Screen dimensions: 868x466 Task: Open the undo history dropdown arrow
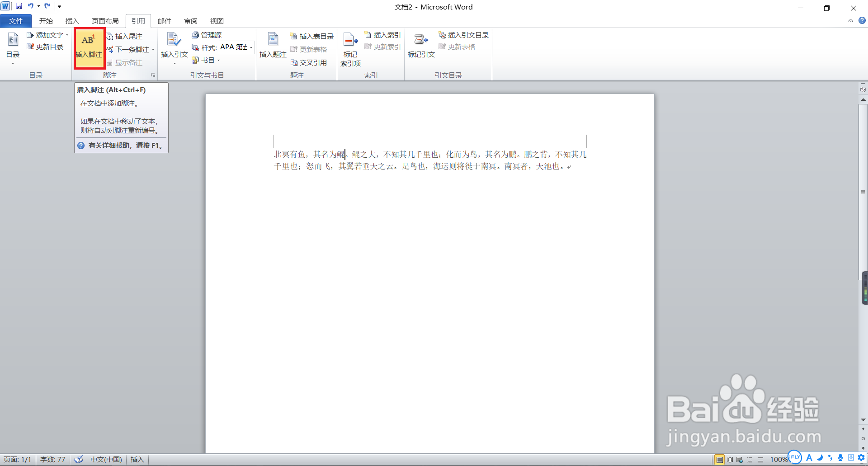(38, 6)
